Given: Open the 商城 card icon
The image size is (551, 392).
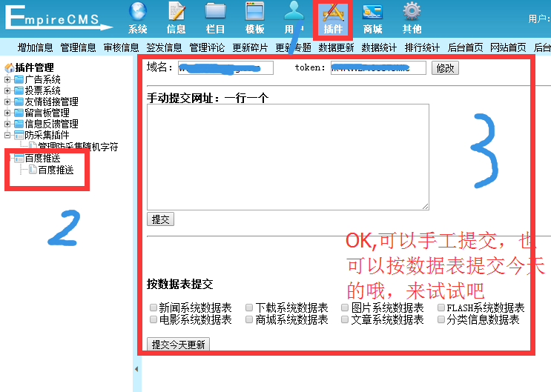Looking at the screenshot, I should point(372,13).
